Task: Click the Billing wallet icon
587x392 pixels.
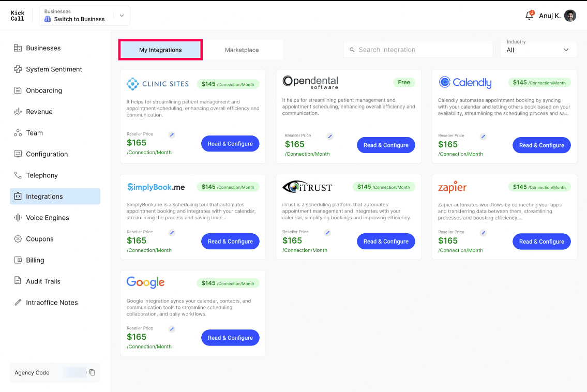Action: tap(18, 260)
